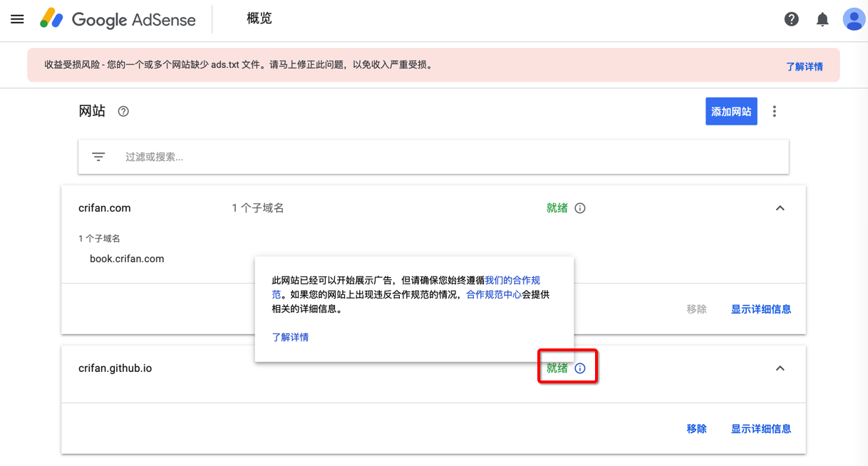Click the 概览 page title
The image size is (868, 466).
coord(259,19)
